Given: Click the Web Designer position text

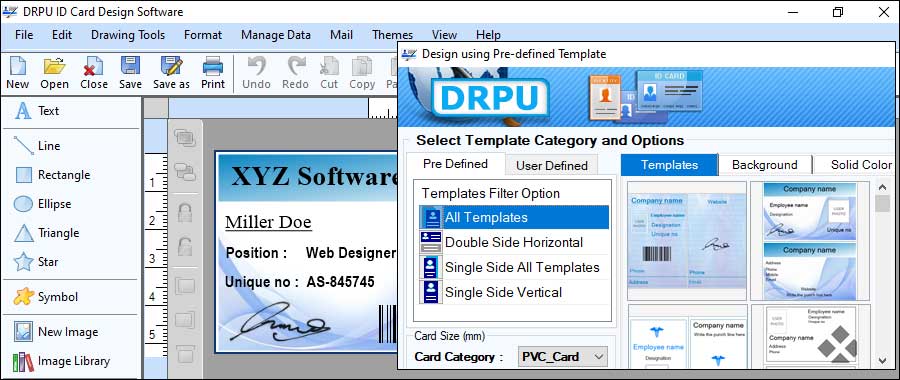Looking at the screenshot, I should [x=351, y=253].
